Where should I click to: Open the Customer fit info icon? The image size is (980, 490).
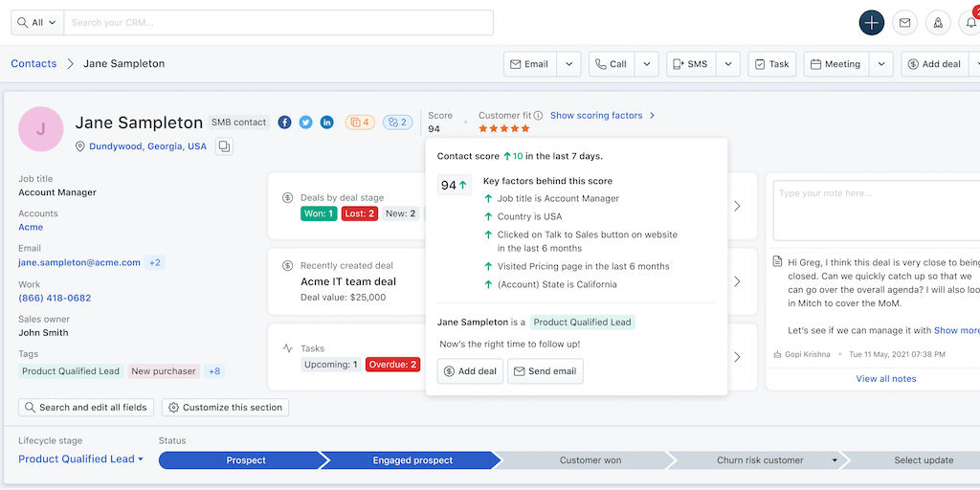[x=539, y=116]
